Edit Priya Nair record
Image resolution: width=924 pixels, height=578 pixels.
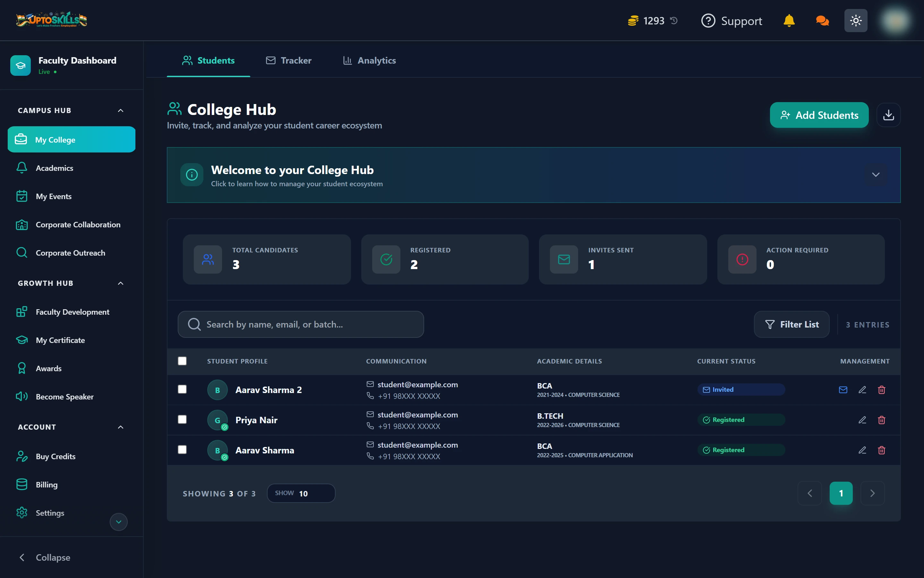862,420
